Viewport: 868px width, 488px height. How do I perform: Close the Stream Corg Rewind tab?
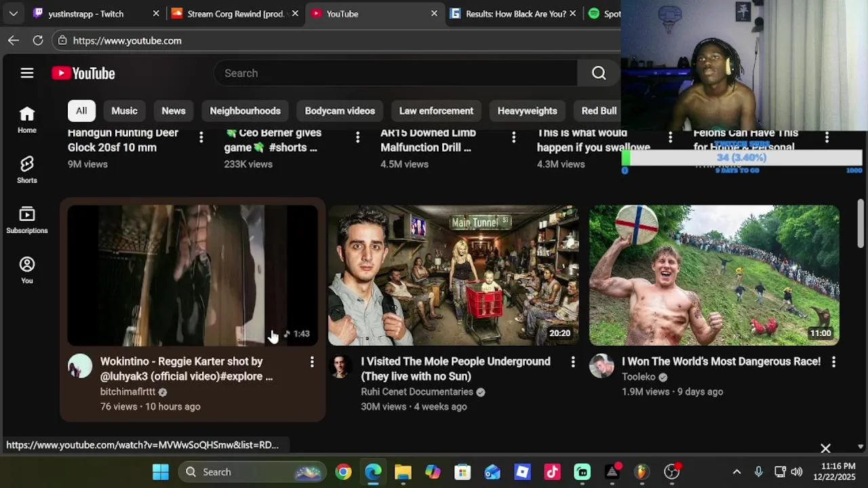295,14
